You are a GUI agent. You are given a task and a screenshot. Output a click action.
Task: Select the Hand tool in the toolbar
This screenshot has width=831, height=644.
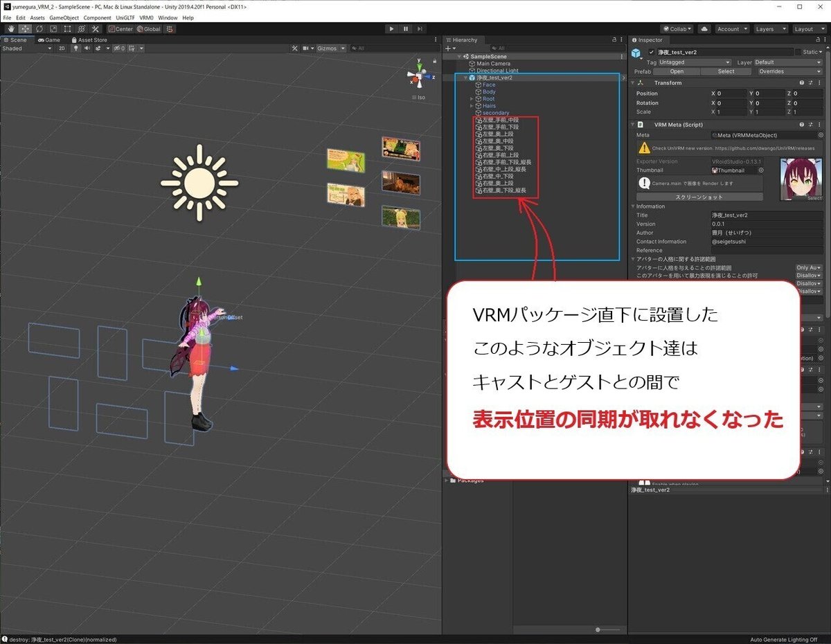(x=10, y=28)
